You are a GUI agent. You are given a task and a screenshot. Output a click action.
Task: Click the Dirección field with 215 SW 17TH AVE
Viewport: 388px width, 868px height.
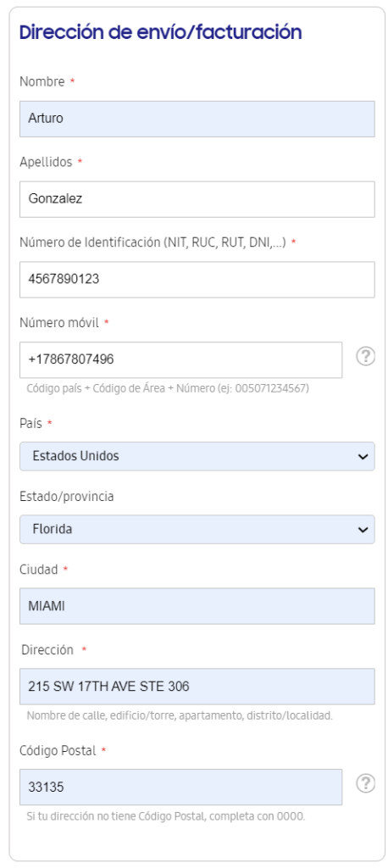point(197,687)
